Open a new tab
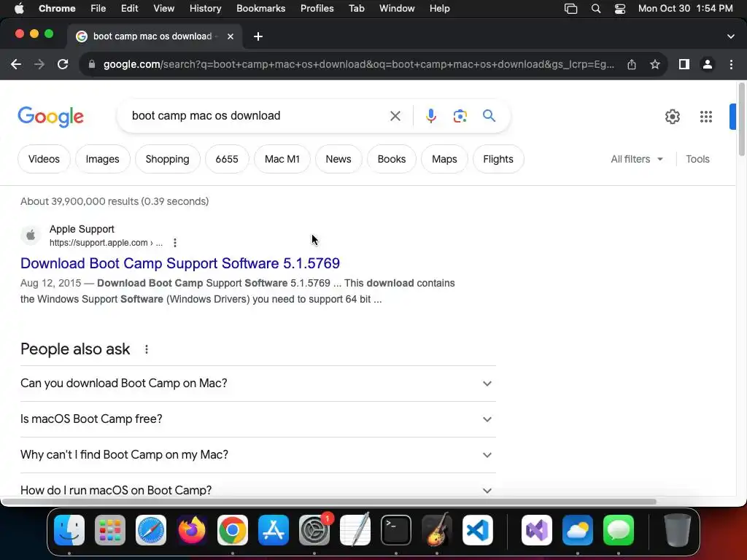Viewport: 747px width, 560px height. 258,36
